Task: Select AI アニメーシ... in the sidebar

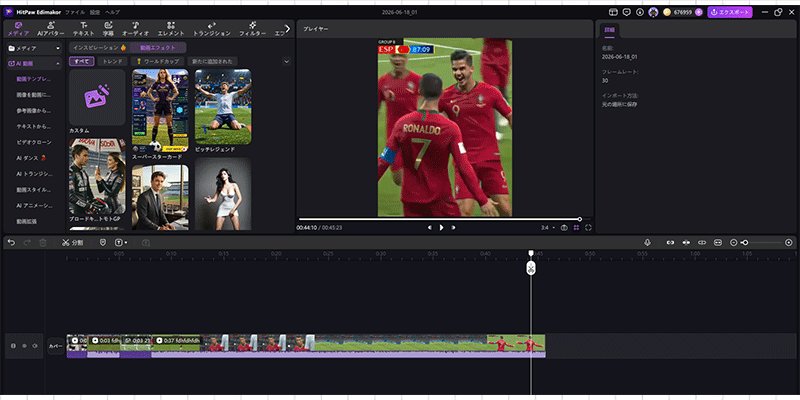Action: 34,206
